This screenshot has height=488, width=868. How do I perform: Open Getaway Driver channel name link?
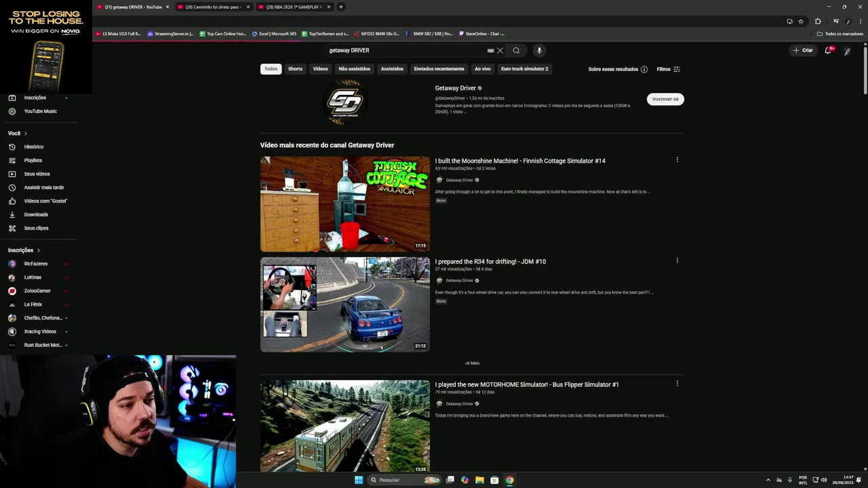[455, 88]
